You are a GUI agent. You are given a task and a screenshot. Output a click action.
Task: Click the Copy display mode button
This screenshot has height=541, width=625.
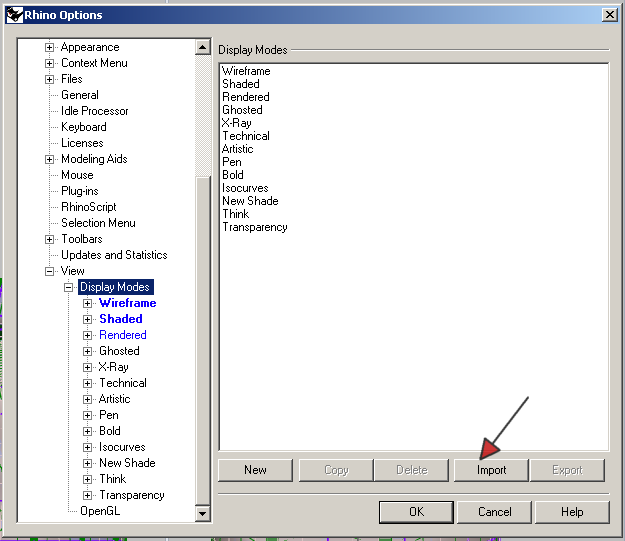pyautogui.click(x=336, y=470)
